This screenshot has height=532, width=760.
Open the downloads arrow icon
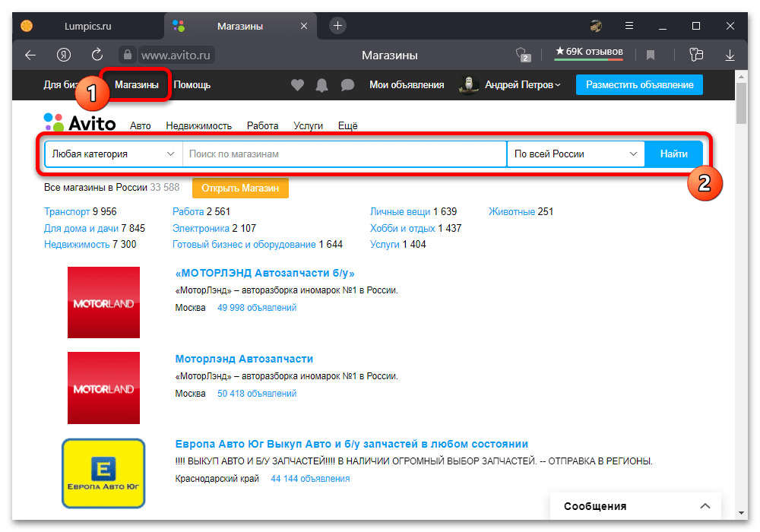click(730, 55)
